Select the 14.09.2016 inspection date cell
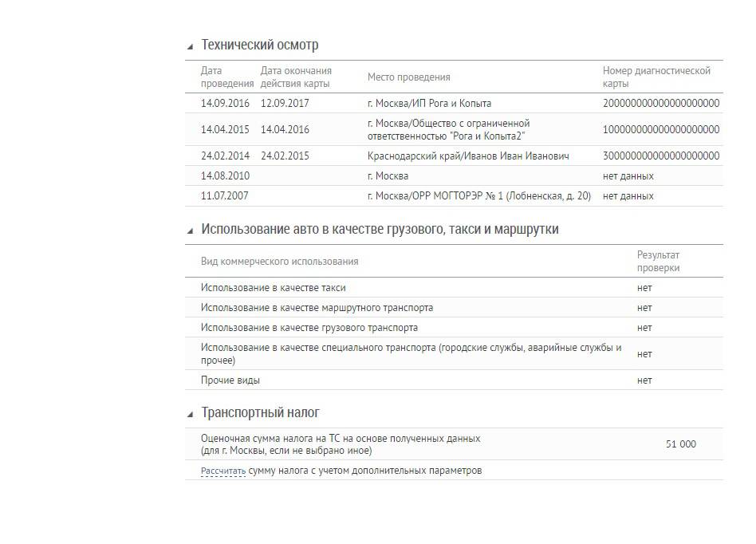756x544 pixels. [x=226, y=104]
